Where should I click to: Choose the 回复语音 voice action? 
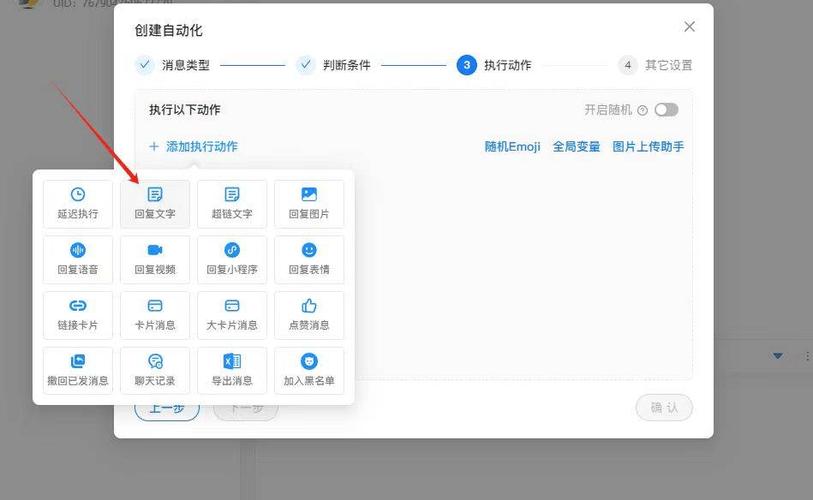(78, 259)
